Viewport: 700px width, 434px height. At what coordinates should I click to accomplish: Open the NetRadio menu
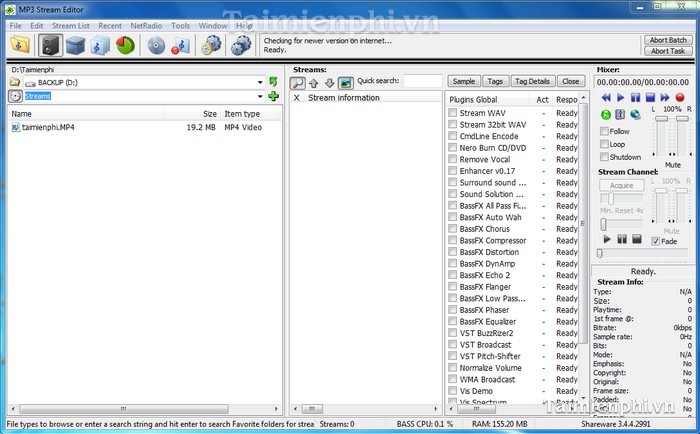point(146,26)
